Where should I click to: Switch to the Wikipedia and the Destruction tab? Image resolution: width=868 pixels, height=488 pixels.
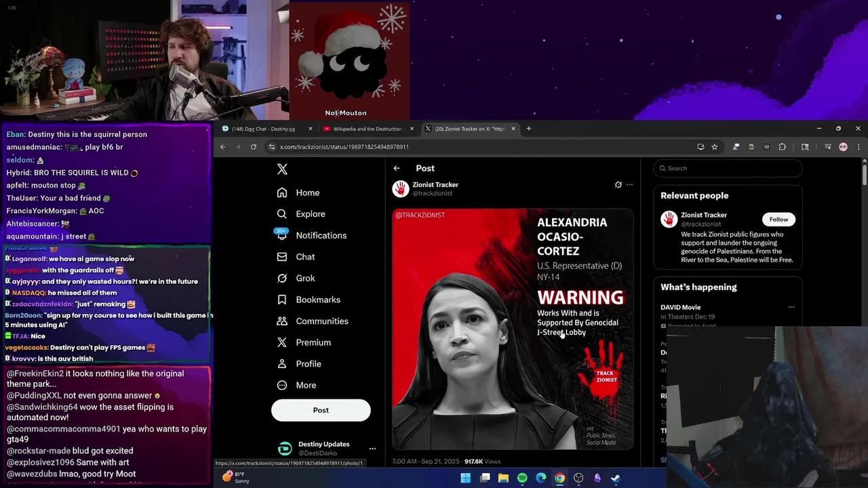tap(367, 129)
